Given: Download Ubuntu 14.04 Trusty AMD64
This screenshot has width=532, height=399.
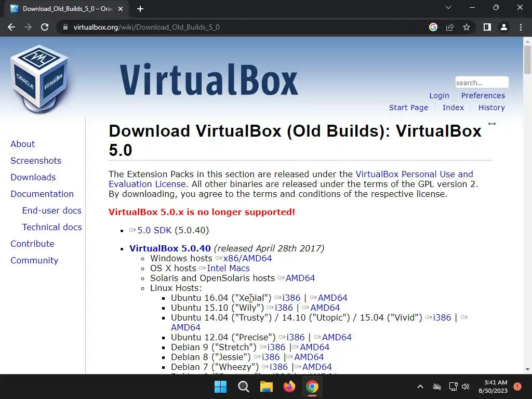Looking at the screenshot, I should tap(185, 327).
